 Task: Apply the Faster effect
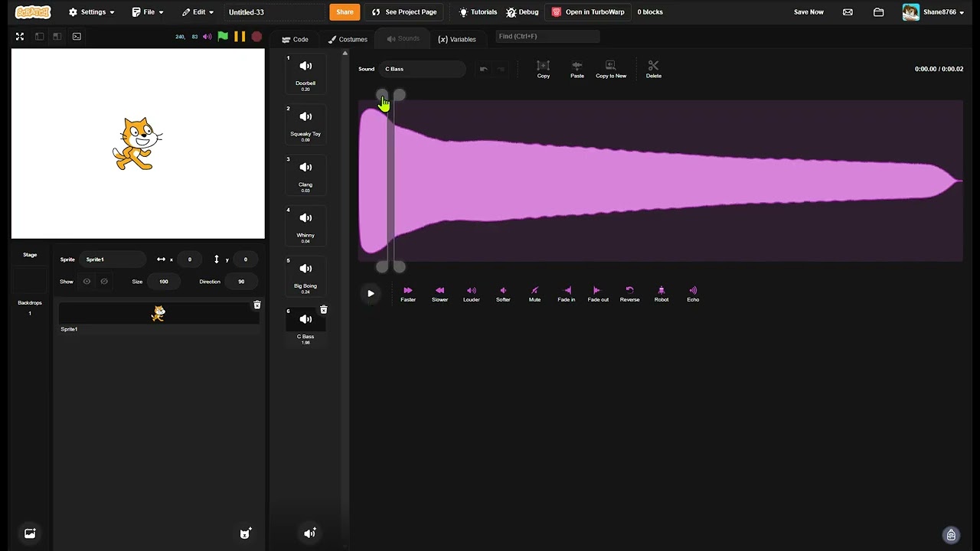pyautogui.click(x=408, y=294)
